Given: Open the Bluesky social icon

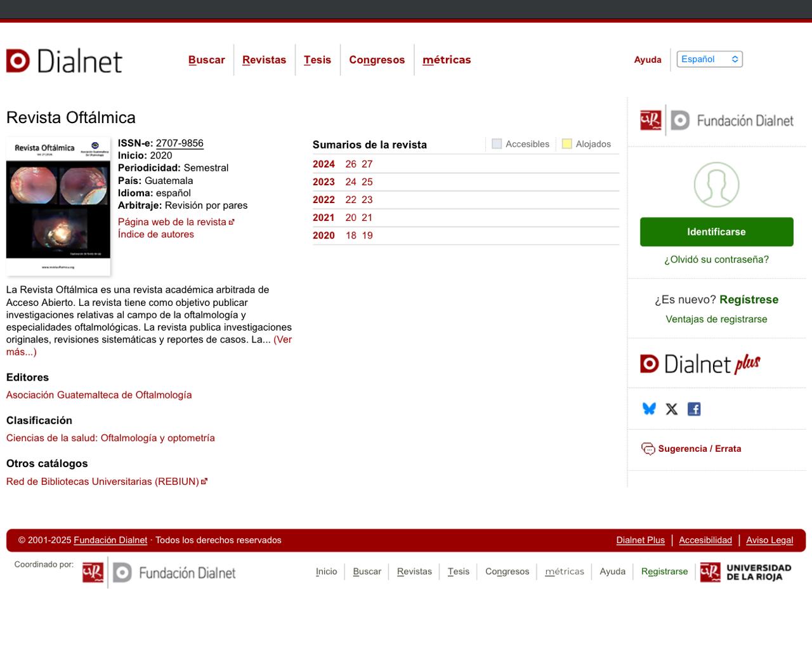Looking at the screenshot, I should point(649,409).
